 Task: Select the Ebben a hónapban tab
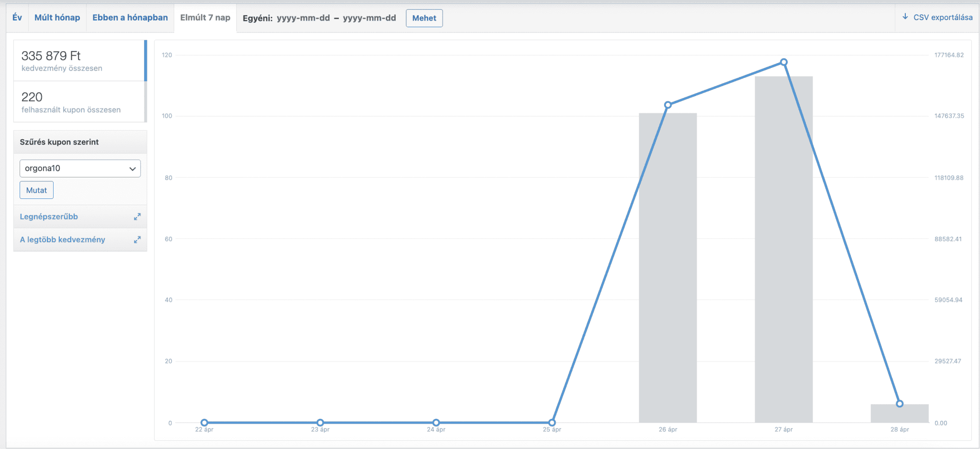click(129, 17)
